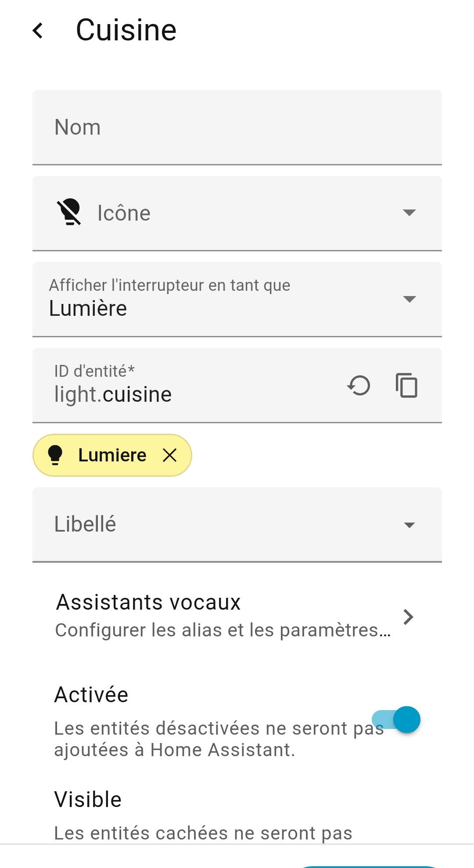The image size is (474, 868).
Task: Expand the "Afficher l'interrupteur en tant que" dropdown arrow
Action: (x=409, y=299)
